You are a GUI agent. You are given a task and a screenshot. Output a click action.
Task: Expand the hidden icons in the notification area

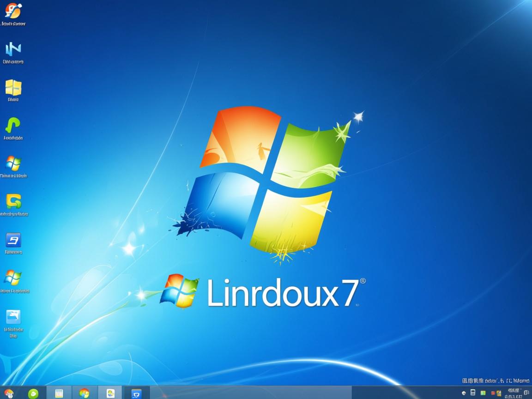(x=464, y=392)
